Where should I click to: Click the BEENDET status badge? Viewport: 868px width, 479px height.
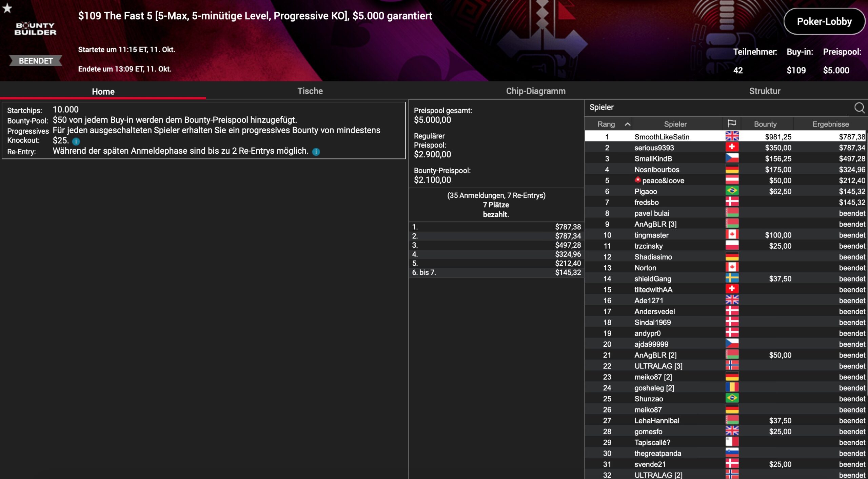(x=36, y=61)
